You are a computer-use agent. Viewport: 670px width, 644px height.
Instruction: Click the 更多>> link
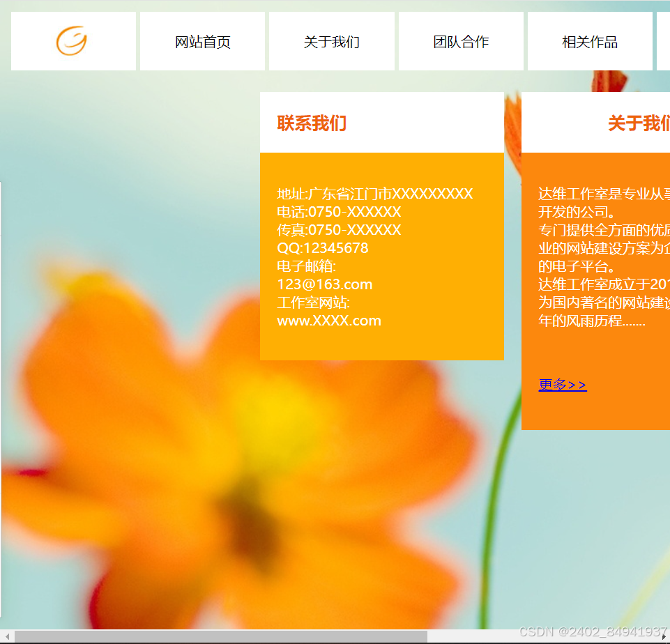562,384
